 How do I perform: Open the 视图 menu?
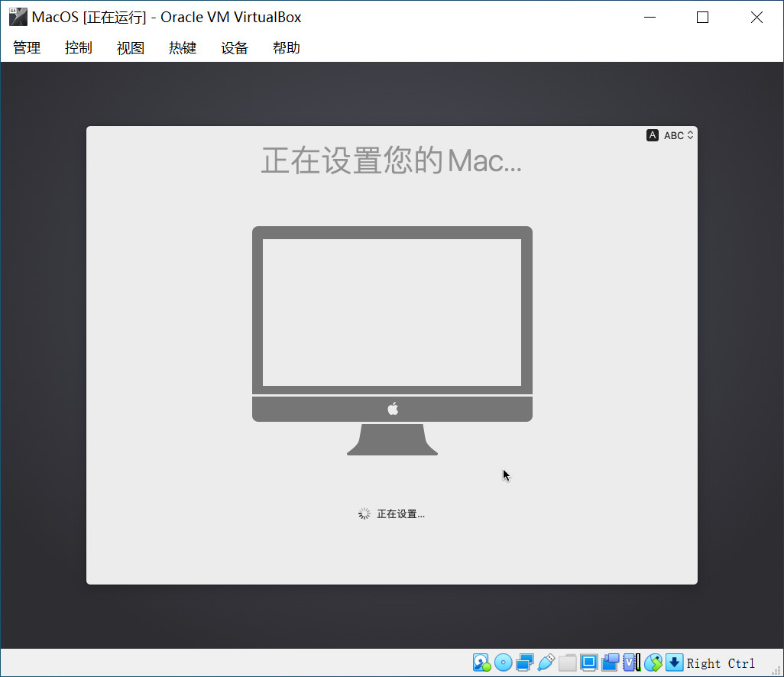pyautogui.click(x=131, y=48)
